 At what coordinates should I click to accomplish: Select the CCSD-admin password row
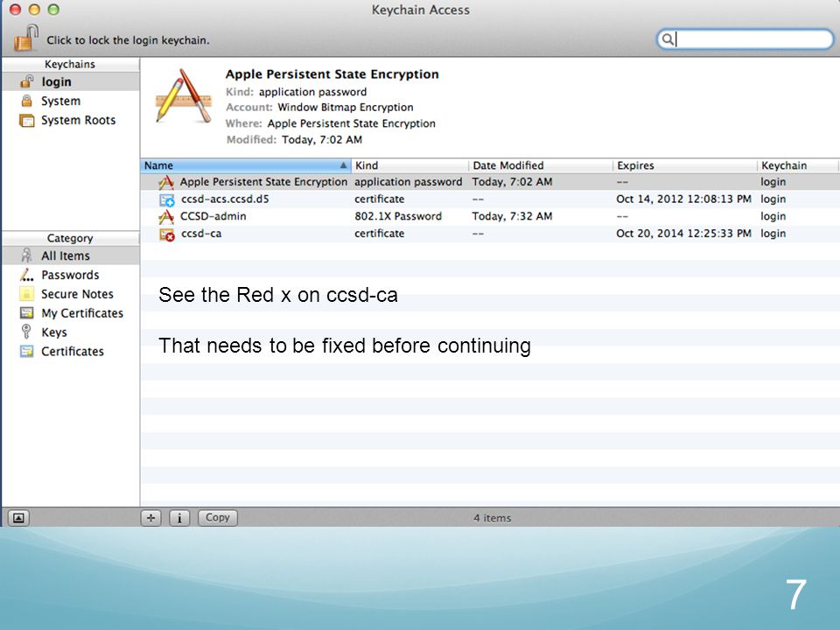[x=490, y=216]
